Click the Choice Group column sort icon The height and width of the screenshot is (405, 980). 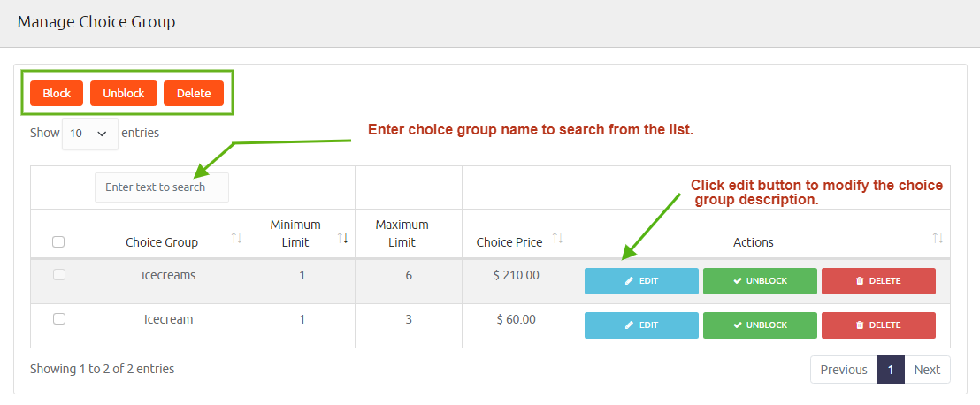tap(236, 238)
